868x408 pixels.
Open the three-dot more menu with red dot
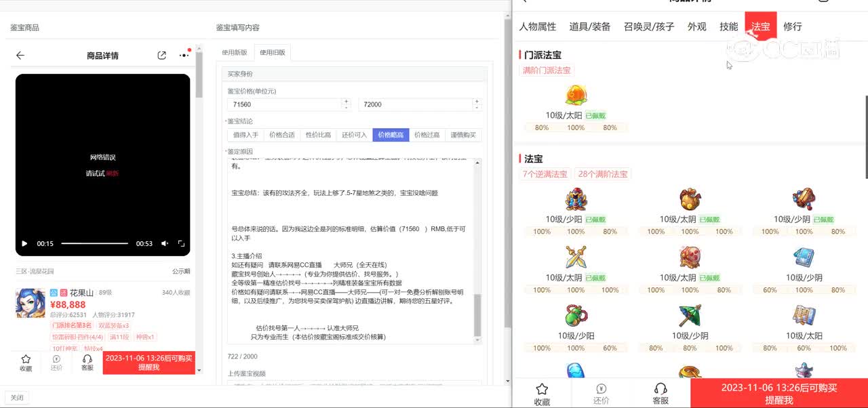coord(184,55)
